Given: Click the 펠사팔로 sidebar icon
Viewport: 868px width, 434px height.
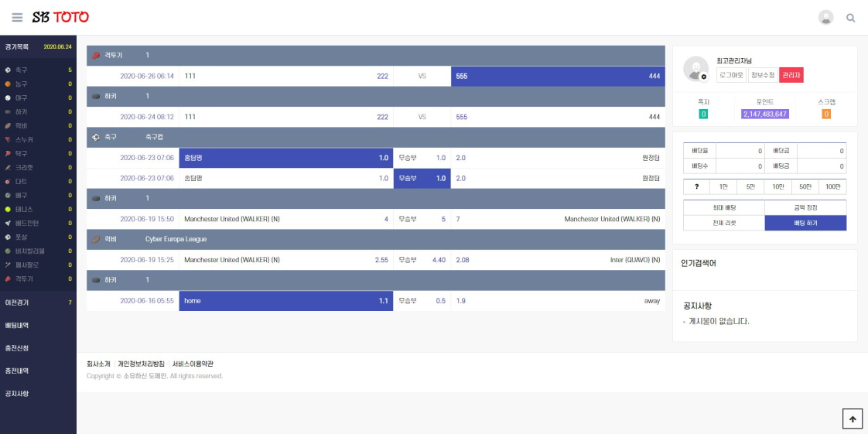Looking at the screenshot, I should pos(8,265).
